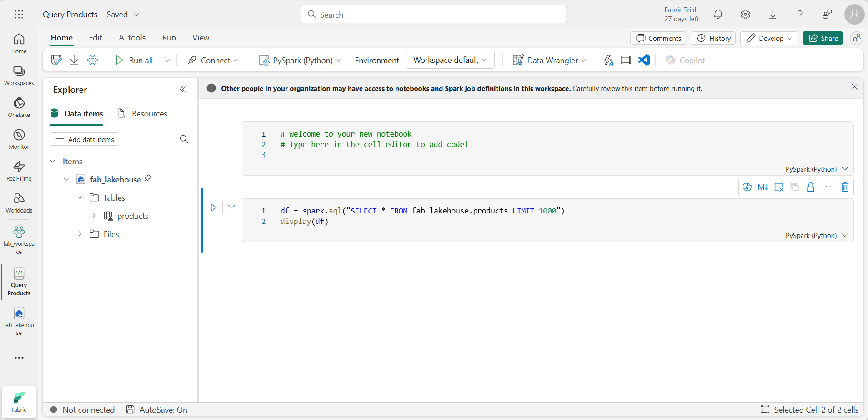Show more navigation options ellipsis
The image size is (868, 420).
click(19, 358)
